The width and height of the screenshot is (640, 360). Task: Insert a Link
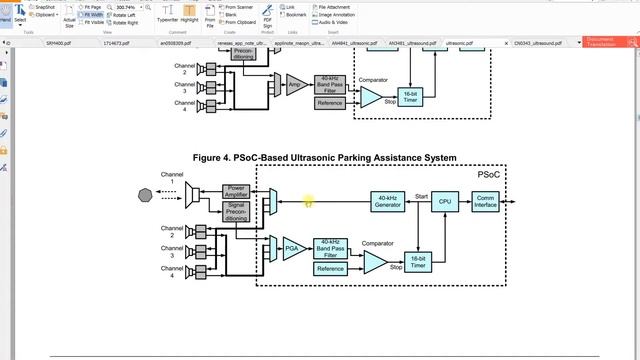287,7
